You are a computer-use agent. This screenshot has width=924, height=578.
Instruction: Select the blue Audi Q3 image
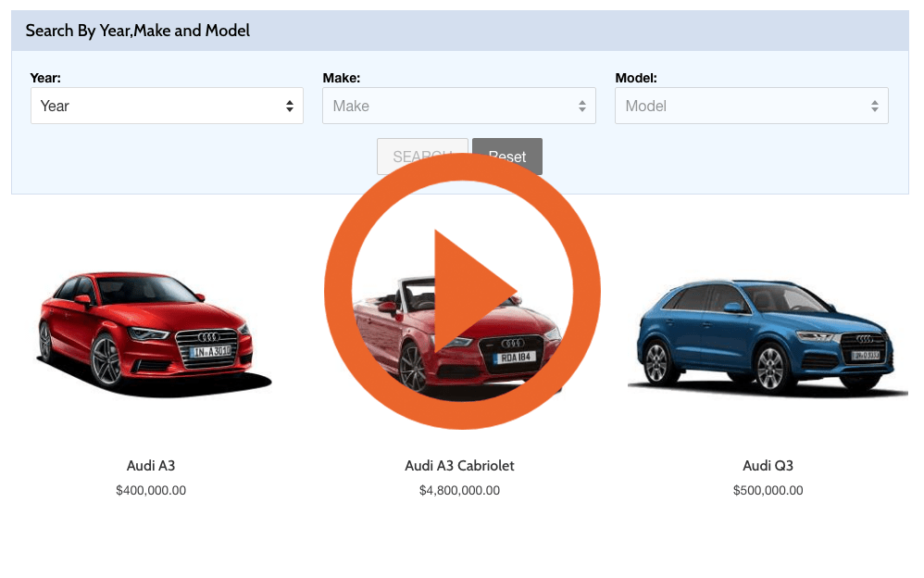click(768, 336)
